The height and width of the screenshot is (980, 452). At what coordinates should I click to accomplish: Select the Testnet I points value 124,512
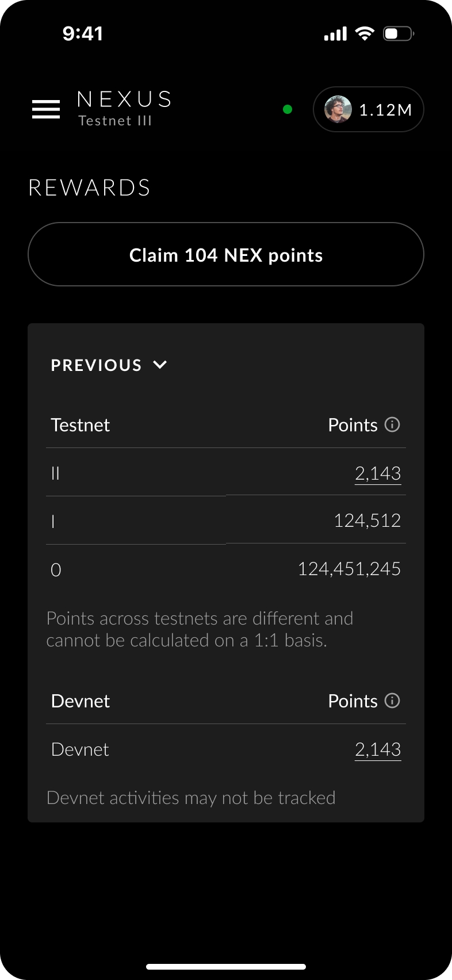(x=367, y=520)
